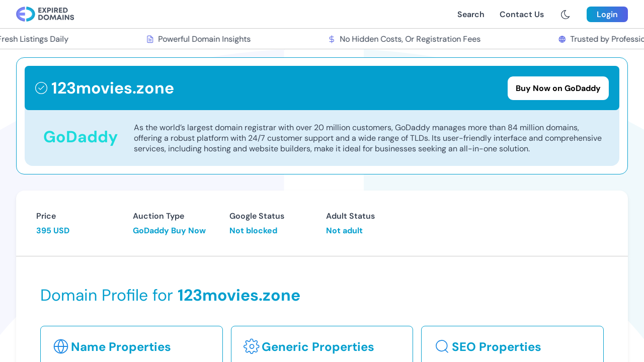Click the magnifier icon in SEO Properties
The image size is (644, 362).
click(x=442, y=346)
